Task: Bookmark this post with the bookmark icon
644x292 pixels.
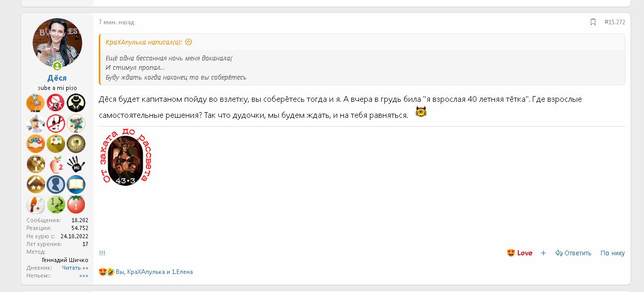Action: point(593,22)
